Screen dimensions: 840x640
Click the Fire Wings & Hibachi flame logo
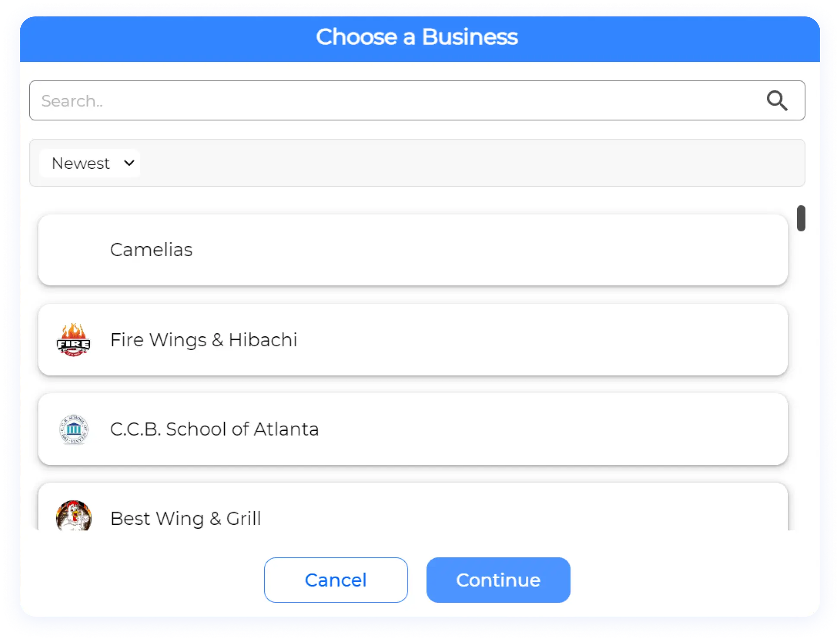point(73,340)
